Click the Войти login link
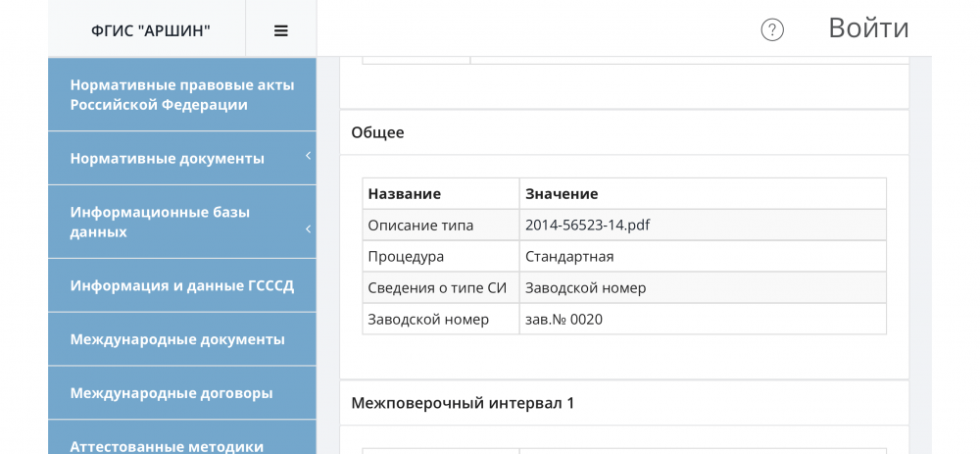The width and height of the screenshot is (980, 454). pos(868,28)
